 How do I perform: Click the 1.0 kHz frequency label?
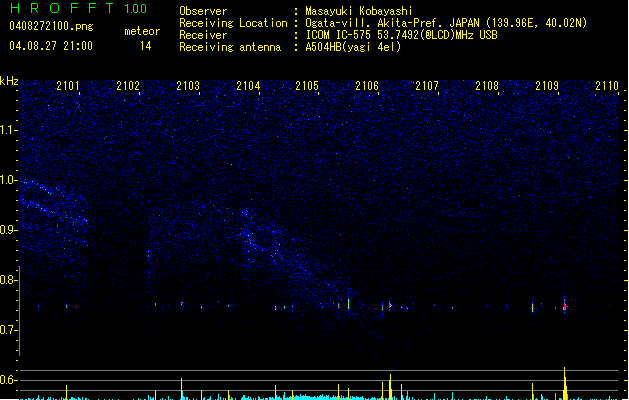[9, 180]
